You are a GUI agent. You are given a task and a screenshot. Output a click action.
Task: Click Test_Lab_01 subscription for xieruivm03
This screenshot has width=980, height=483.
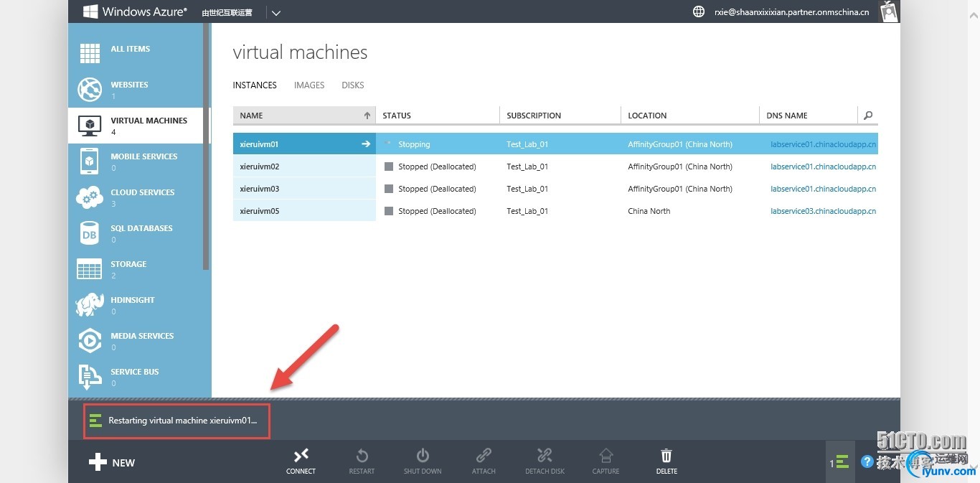(527, 189)
